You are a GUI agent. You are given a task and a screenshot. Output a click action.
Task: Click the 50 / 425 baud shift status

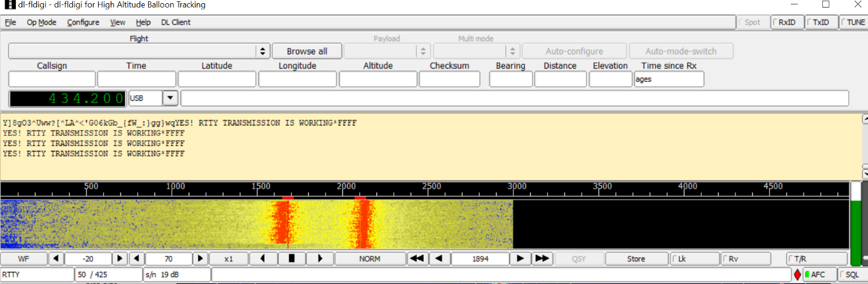pyautogui.click(x=109, y=274)
